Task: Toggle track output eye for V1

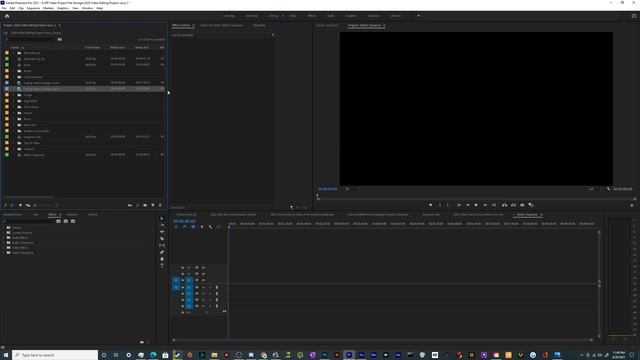Action: click(x=203, y=280)
